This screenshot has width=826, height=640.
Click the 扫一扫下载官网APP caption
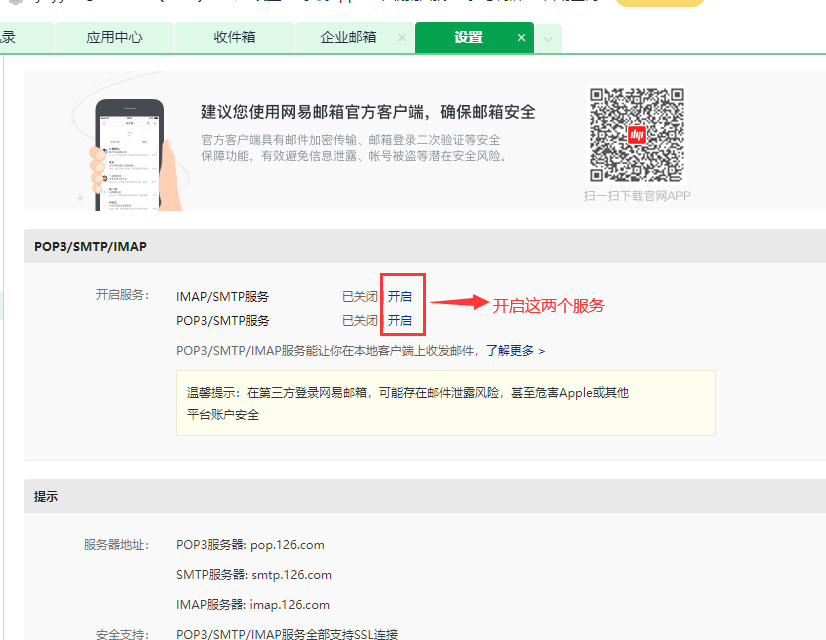tap(637, 196)
